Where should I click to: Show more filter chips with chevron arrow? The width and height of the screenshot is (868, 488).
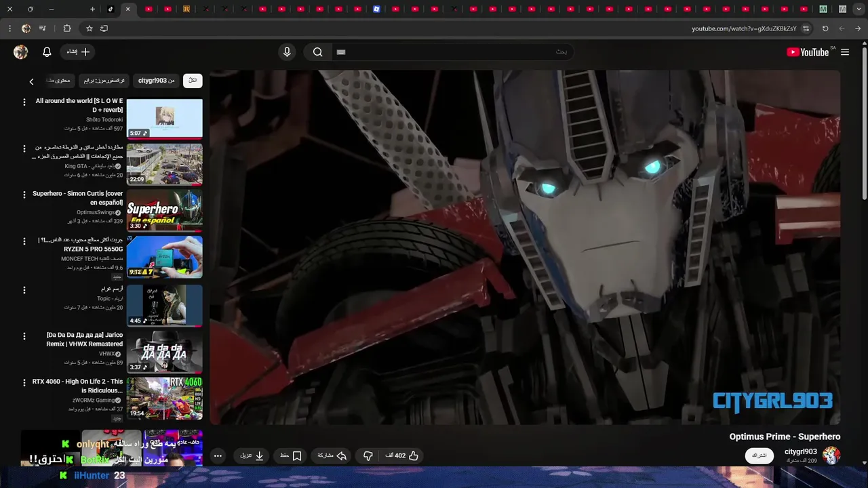[x=31, y=81]
